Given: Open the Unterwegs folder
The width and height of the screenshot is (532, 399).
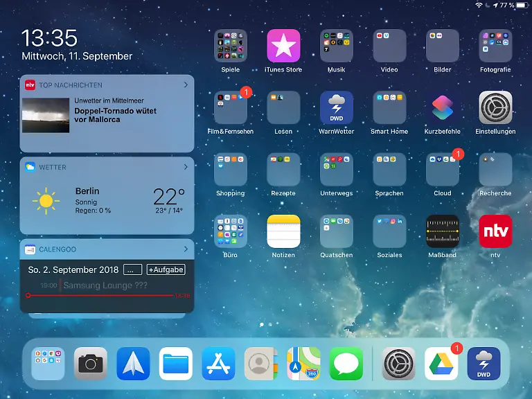Looking at the screenshot, I should tap(336, 169).
